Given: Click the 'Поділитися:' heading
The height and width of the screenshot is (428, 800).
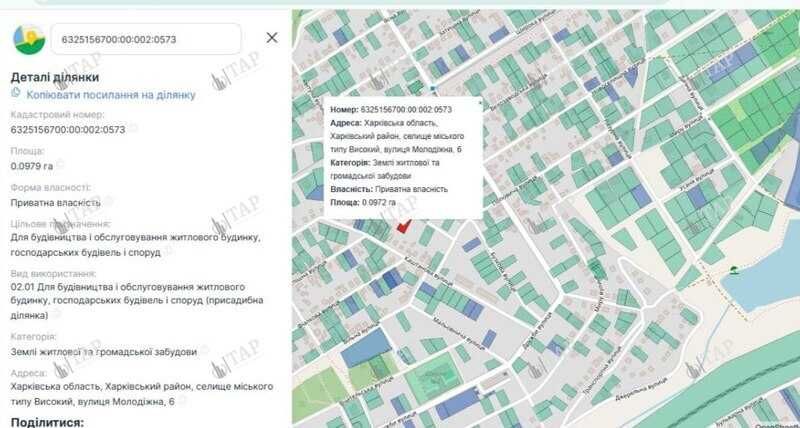Looking at the screenshot, I should [x=47, y=422].
